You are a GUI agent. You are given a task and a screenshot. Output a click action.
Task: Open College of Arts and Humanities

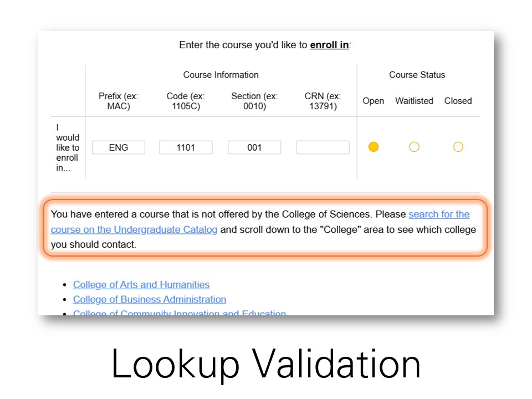coord(141,284)
